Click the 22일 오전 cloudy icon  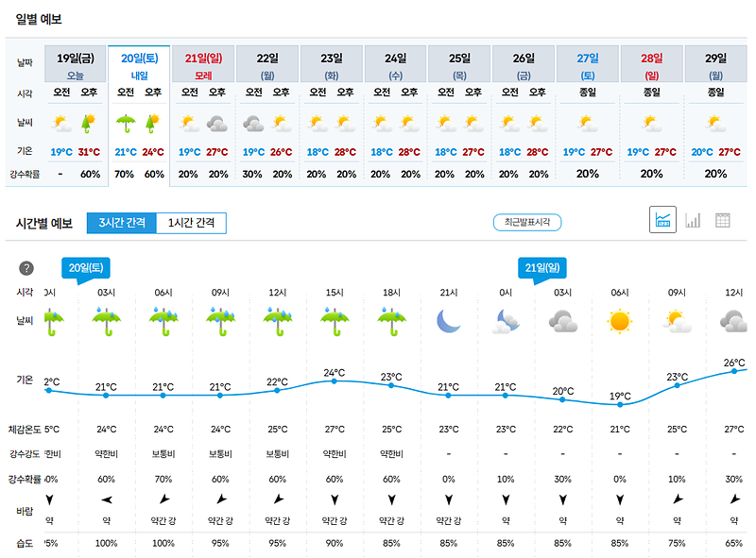(253, 124)
